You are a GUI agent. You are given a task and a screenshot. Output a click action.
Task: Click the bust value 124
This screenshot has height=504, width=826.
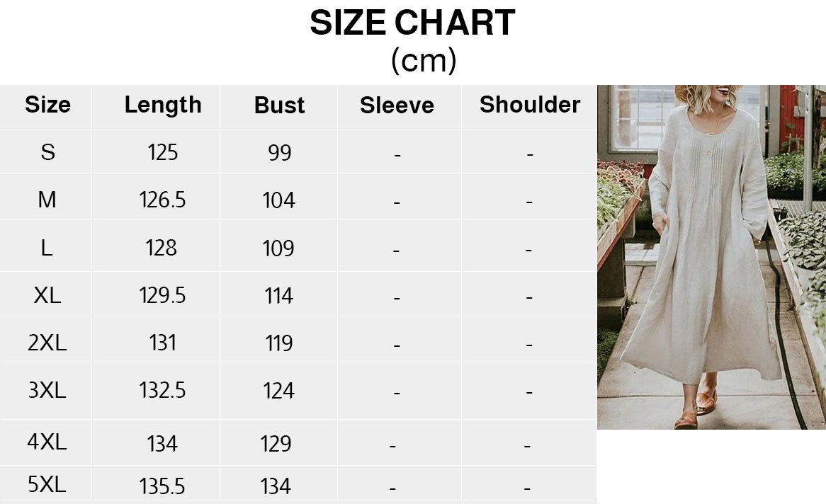(x=278, y=391)
